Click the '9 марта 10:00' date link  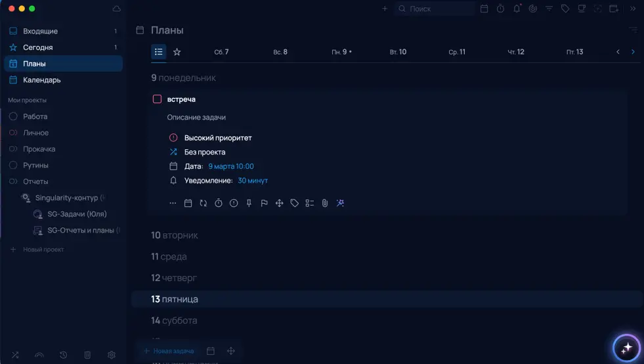pyautogui.click(x=231, y=166)
